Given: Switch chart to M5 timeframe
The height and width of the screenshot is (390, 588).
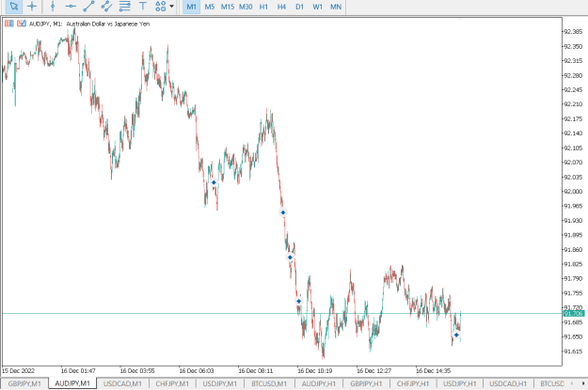Looking at the screenshot, I should (210, 7).
